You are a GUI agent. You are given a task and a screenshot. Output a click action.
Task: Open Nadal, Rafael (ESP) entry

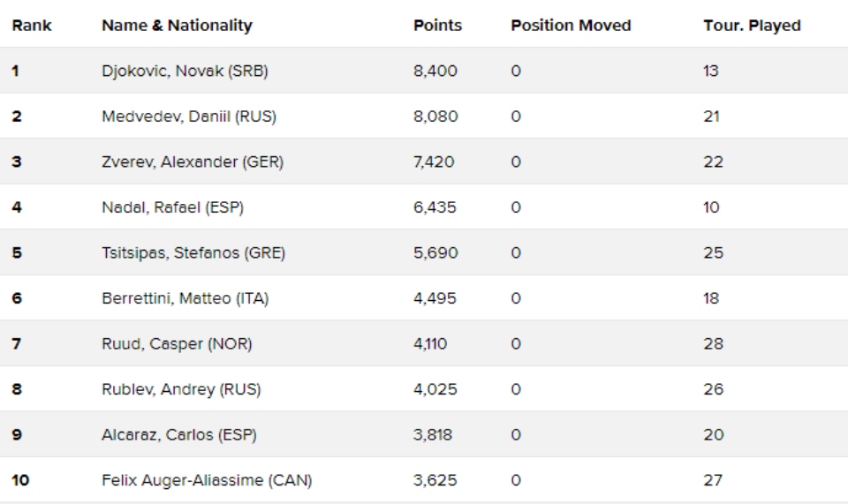tap(171, 207)
